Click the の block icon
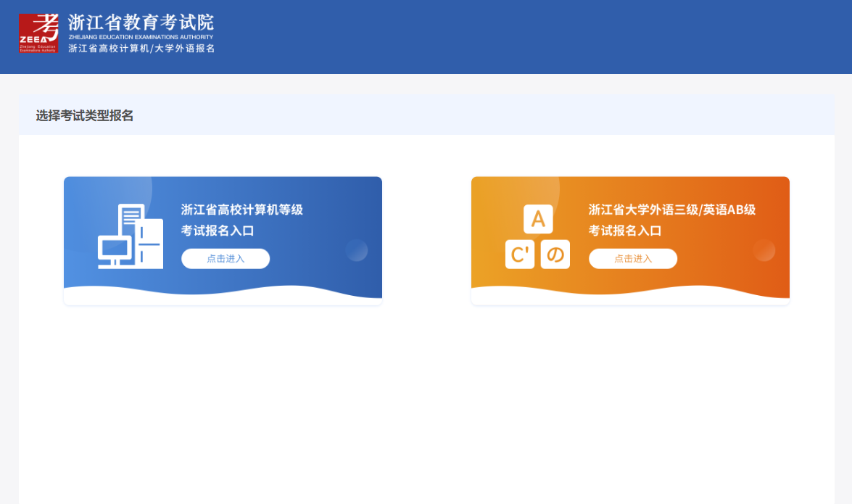Screen dimensions: 852x504 click(555, 255)
